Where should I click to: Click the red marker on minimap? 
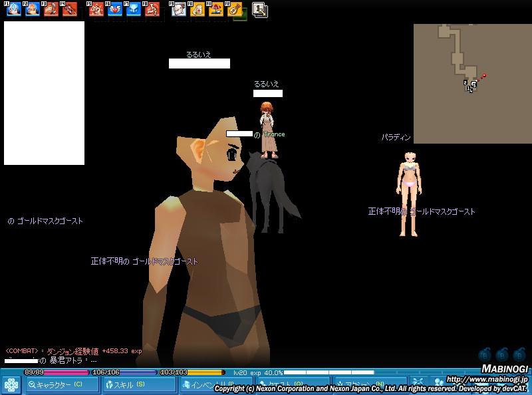(x=484, y=76)
